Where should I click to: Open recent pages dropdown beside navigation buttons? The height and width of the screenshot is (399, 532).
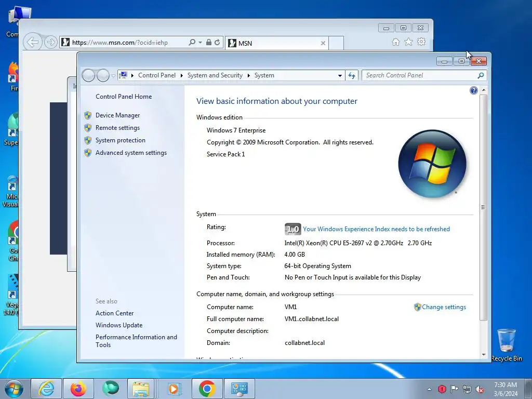pos(113,76)
